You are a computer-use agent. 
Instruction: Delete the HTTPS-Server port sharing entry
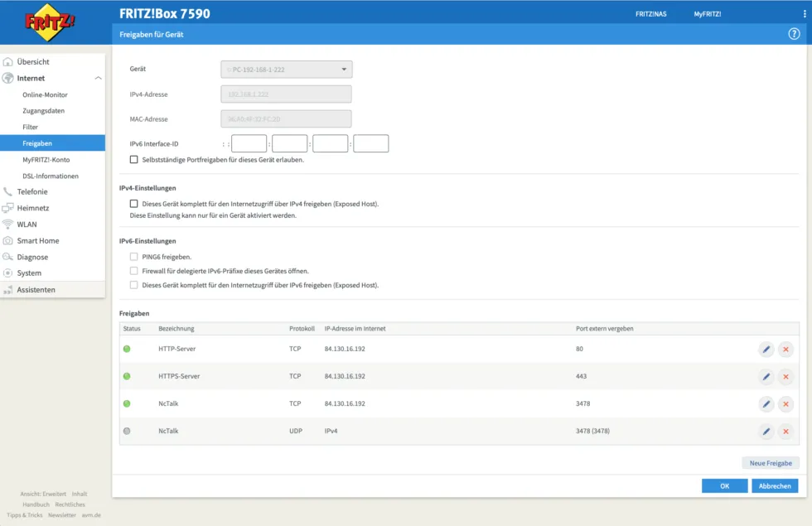(x=785, y=377)
